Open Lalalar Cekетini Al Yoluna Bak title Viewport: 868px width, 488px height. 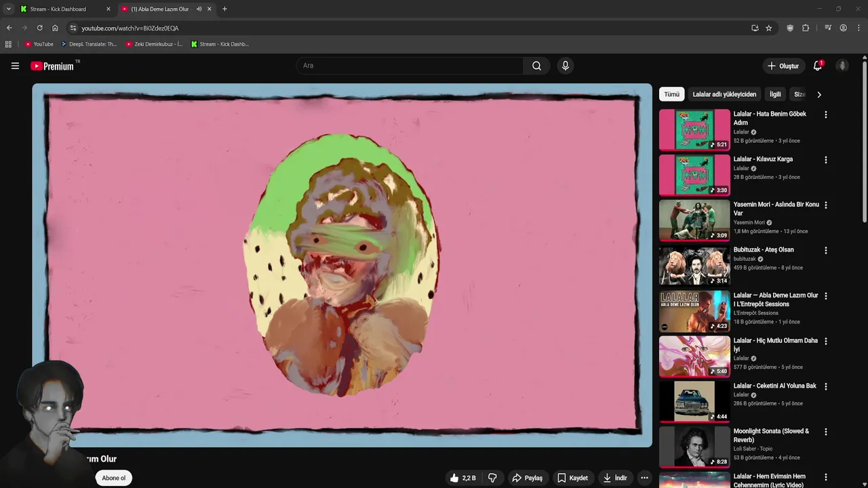(x=775, y=386)
